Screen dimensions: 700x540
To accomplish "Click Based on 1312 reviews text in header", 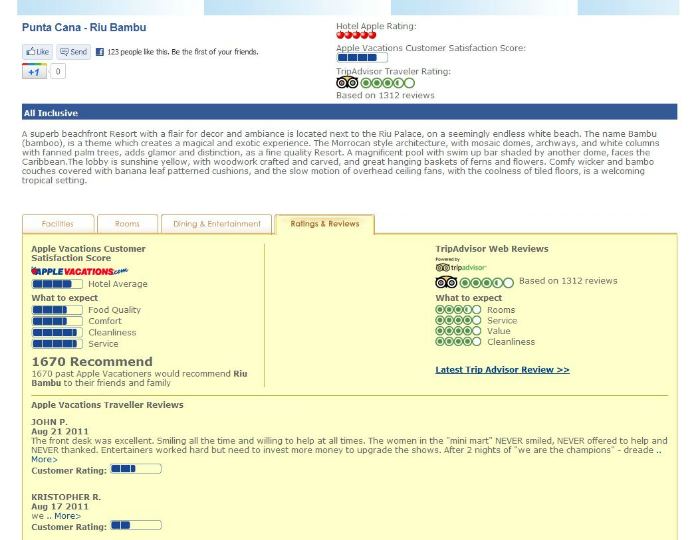I will 385,95.
